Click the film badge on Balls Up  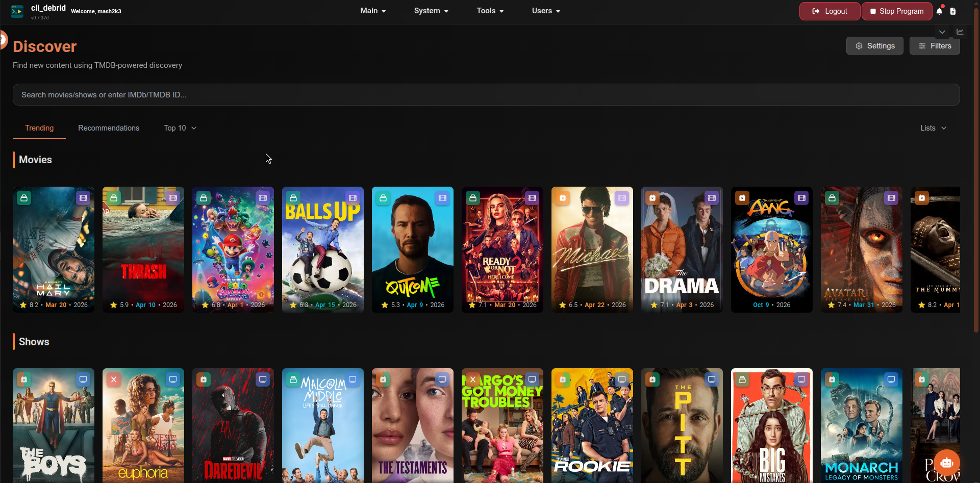click(353, 197)
